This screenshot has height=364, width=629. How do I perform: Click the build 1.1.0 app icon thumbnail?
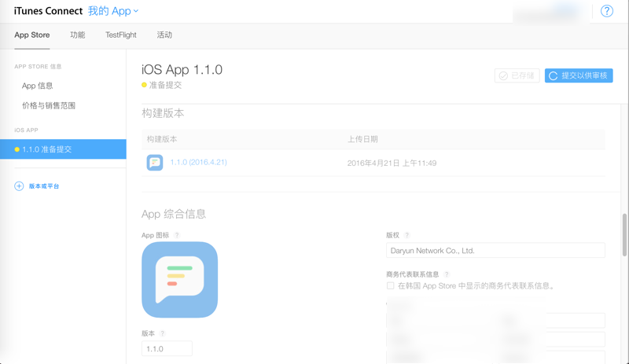coord(155,163)
